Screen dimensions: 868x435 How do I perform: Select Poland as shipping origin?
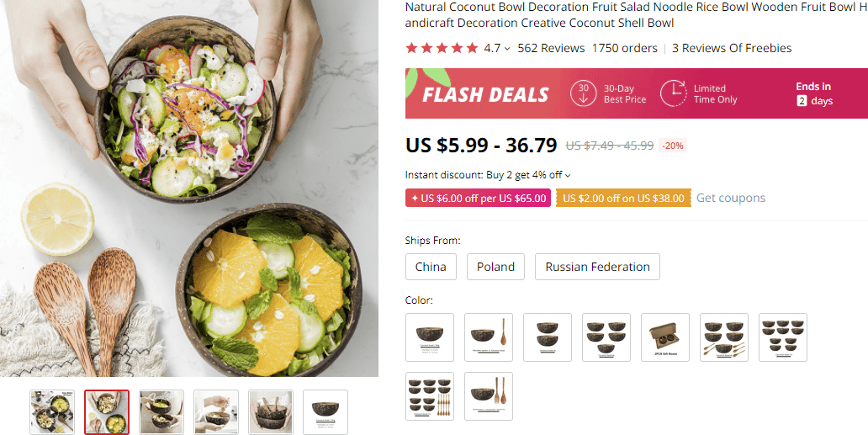coord(495,267)
